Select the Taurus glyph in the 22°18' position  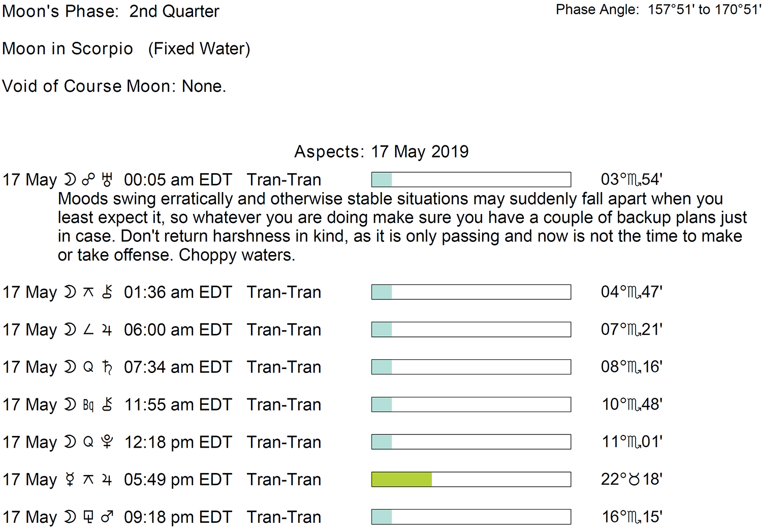click(634, 479)
